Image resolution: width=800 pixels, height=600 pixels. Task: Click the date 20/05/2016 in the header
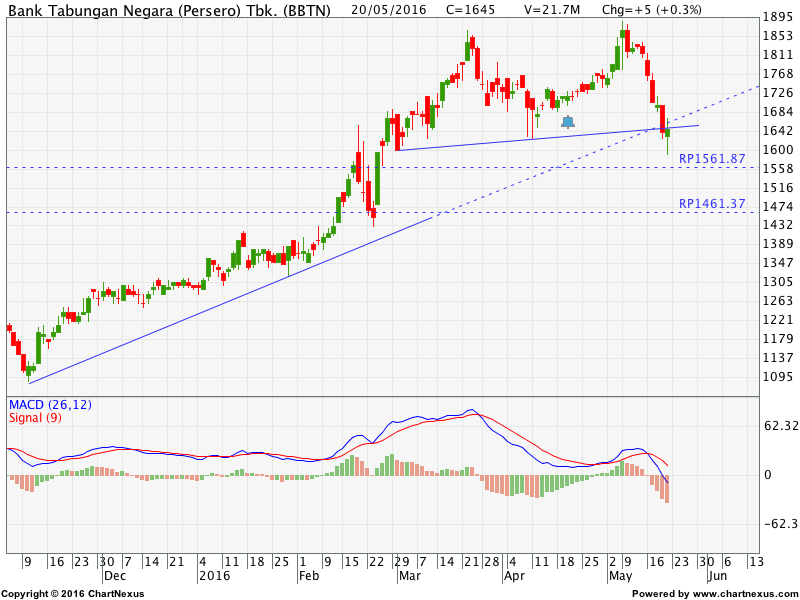[x=389, y=10]
